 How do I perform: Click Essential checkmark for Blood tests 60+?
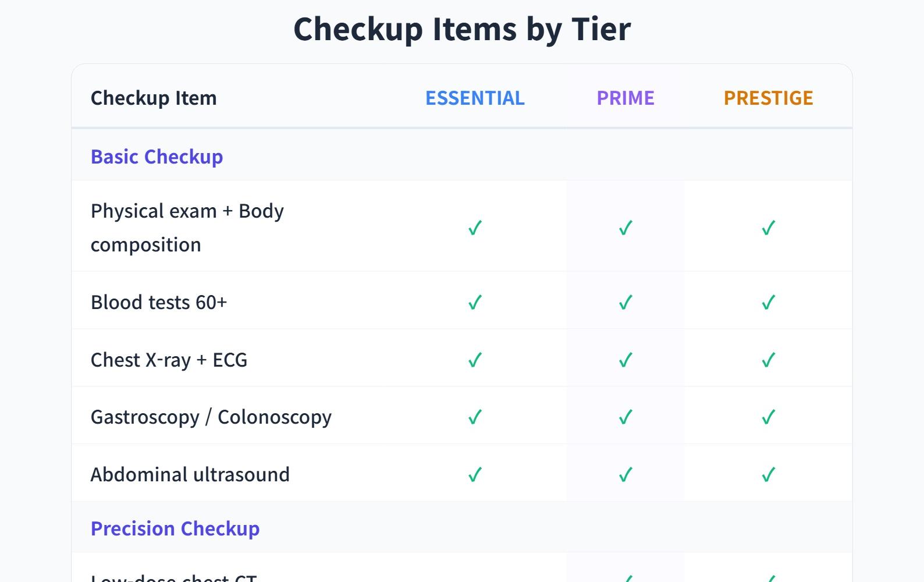(x=475, y=302)
